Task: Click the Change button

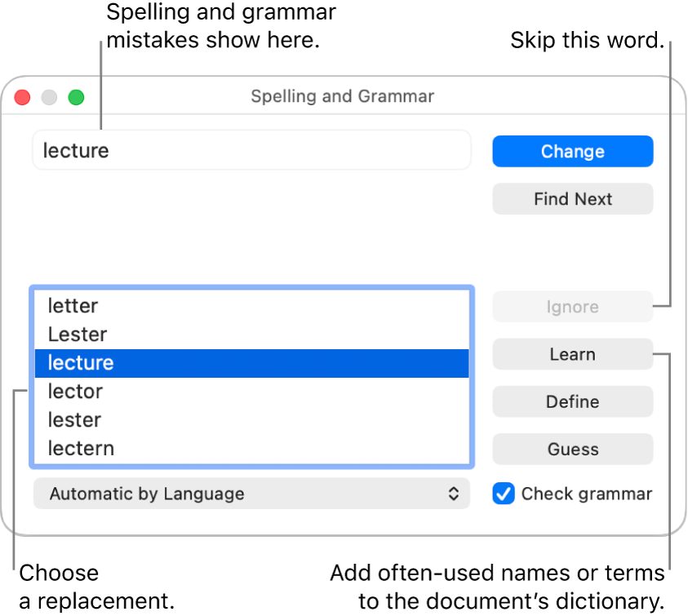Action: 572,151
